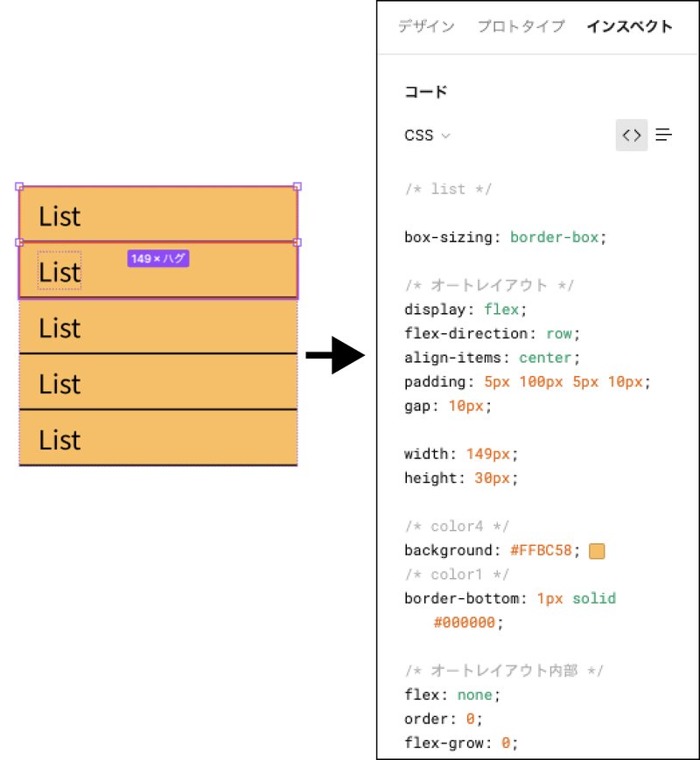Open the CSS language dropdown
The height and width of the screenshot is (760, 700).
pyautogui.click(x=427, y=136)
